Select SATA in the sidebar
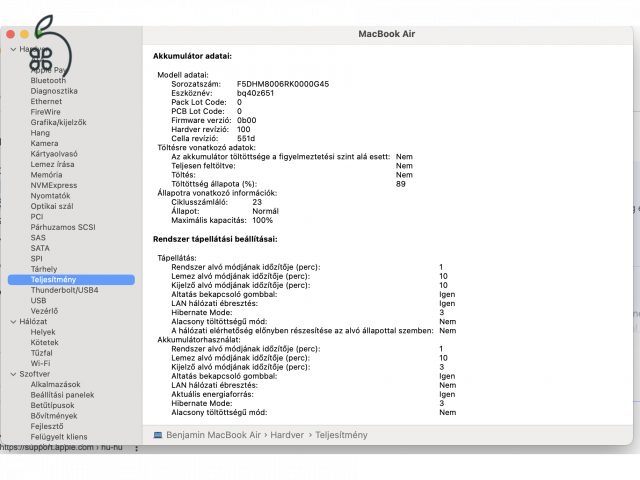This screenshot has width=640, height=480. (x=40, y=248)
